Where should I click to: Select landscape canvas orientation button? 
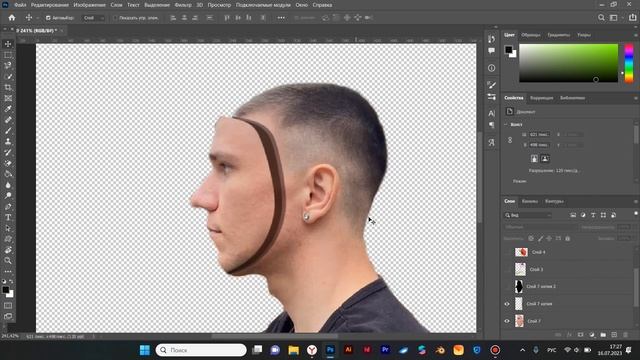point(545,158)
